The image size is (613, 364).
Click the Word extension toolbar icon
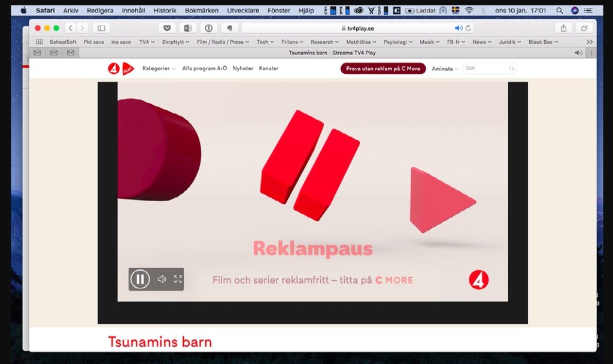[187, 28]
